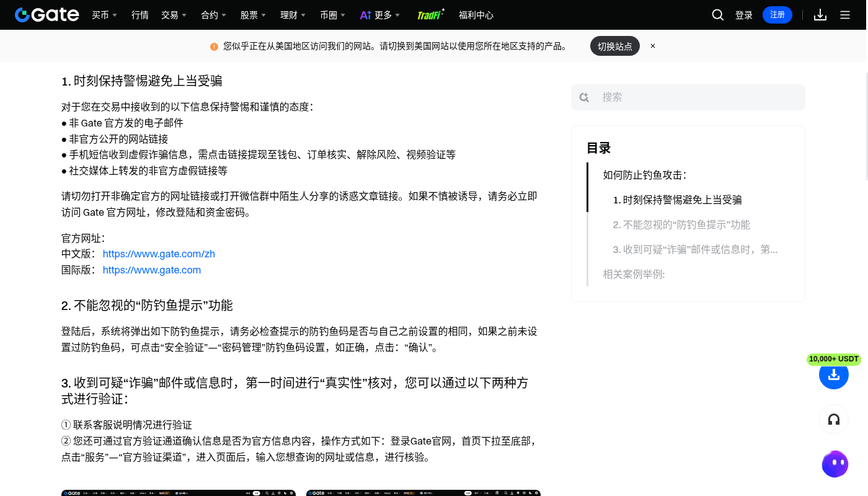
Task: Expand the 合约 dropdown menu
Action: (x=214, y=15)
